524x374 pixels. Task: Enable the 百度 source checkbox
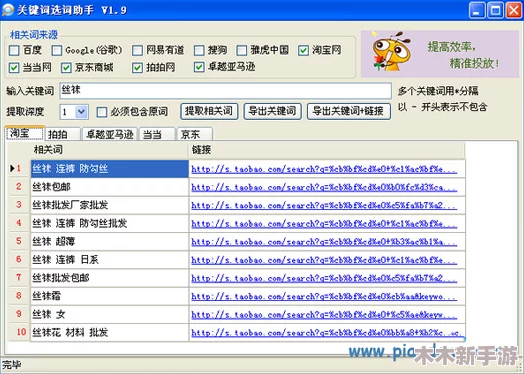pos(14,50)
